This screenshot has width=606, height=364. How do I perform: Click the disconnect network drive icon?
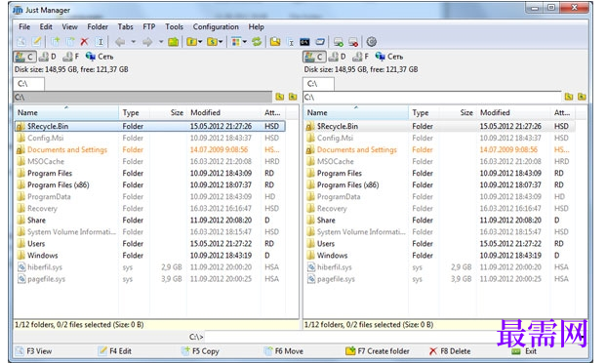353,42
